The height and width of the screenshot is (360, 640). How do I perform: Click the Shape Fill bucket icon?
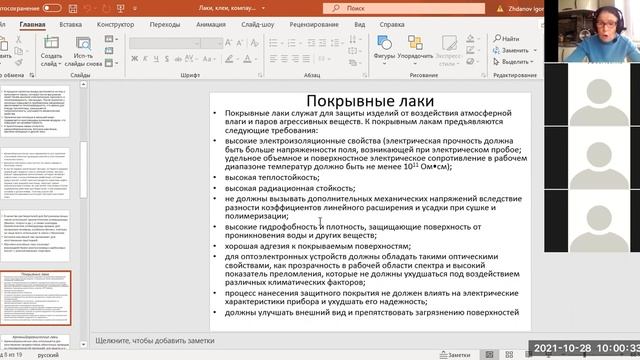[472, 39]
